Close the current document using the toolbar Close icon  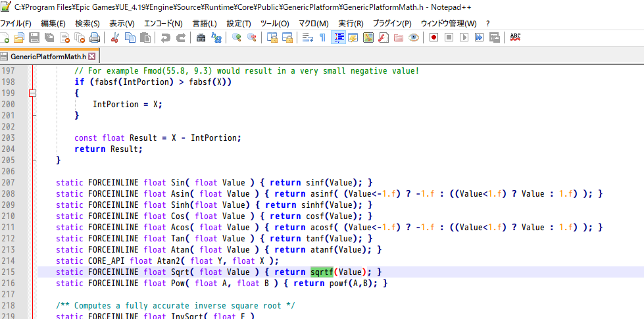(64, 37)
